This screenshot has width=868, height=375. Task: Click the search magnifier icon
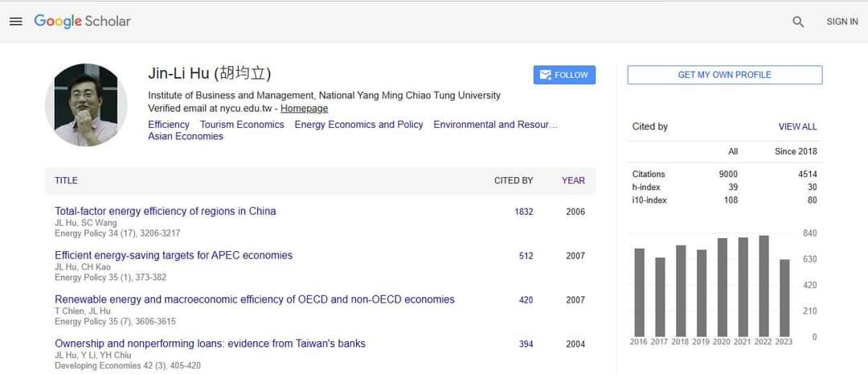point(798,22)
